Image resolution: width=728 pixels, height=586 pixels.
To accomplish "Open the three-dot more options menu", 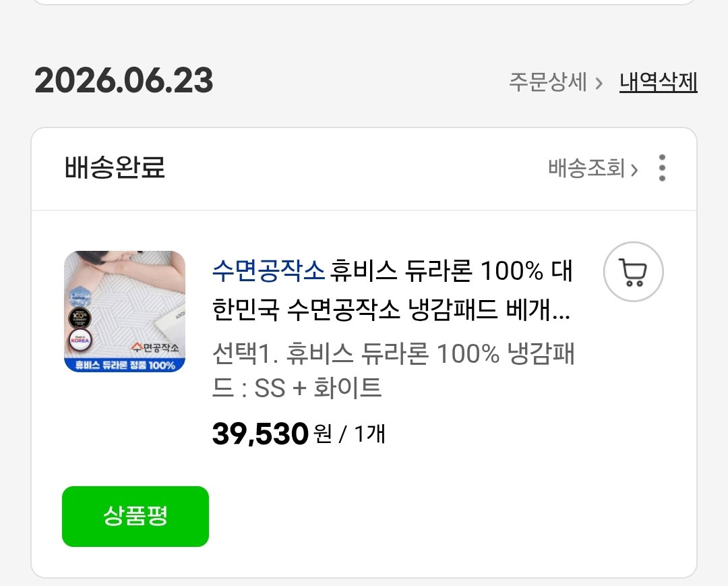I will click(662, 168).
